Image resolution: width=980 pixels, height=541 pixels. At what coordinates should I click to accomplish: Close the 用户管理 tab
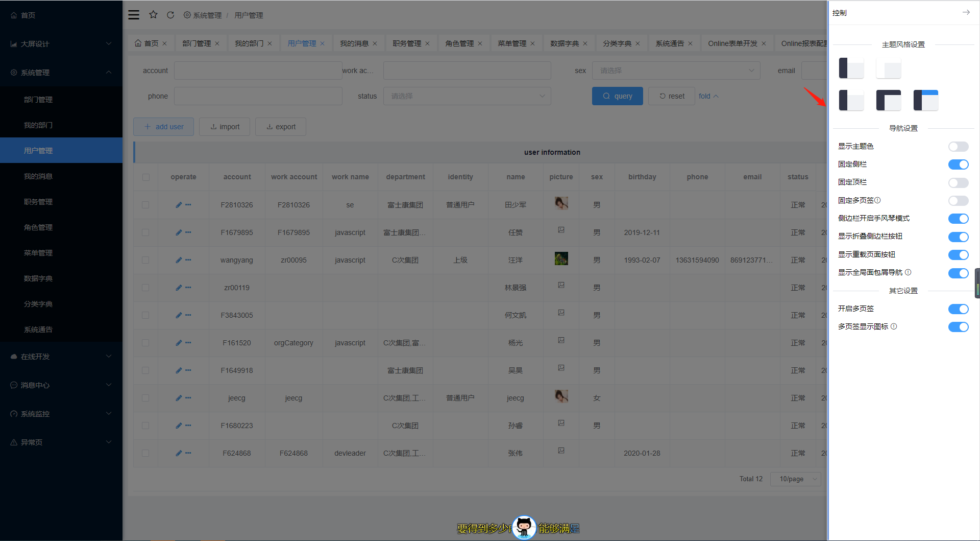tap(322, 43)
